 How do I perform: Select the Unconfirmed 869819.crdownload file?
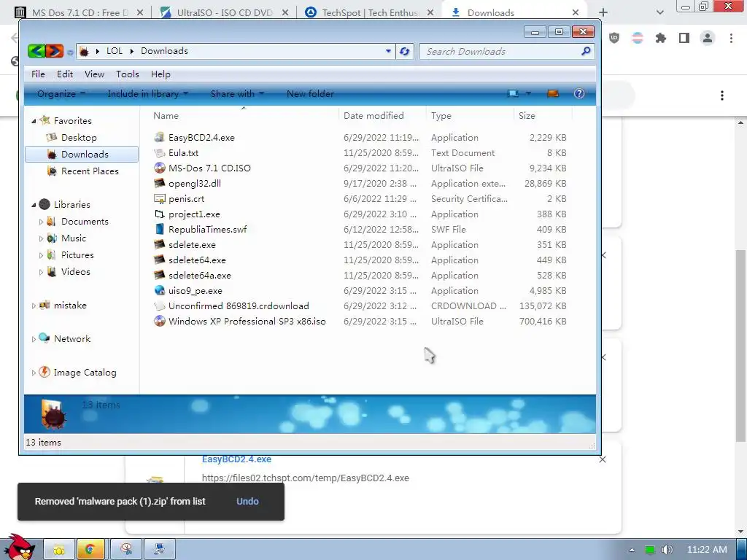click(x=239, y=306)
